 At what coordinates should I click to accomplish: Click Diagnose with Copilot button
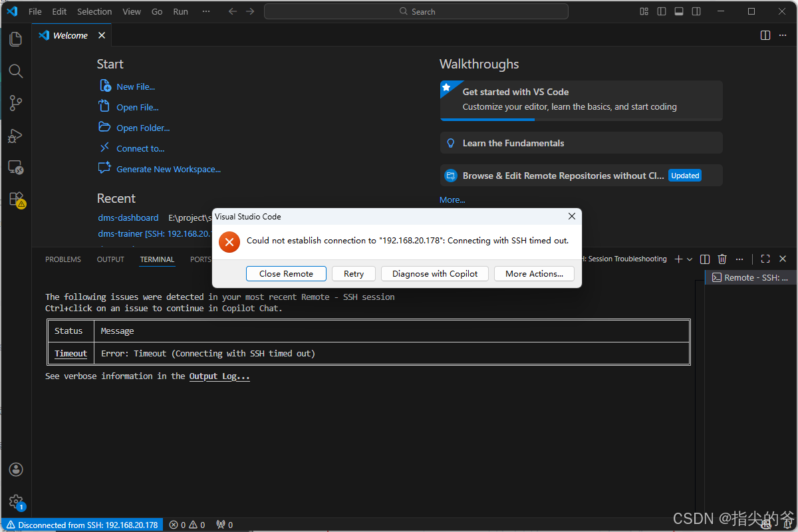(435, 273)
